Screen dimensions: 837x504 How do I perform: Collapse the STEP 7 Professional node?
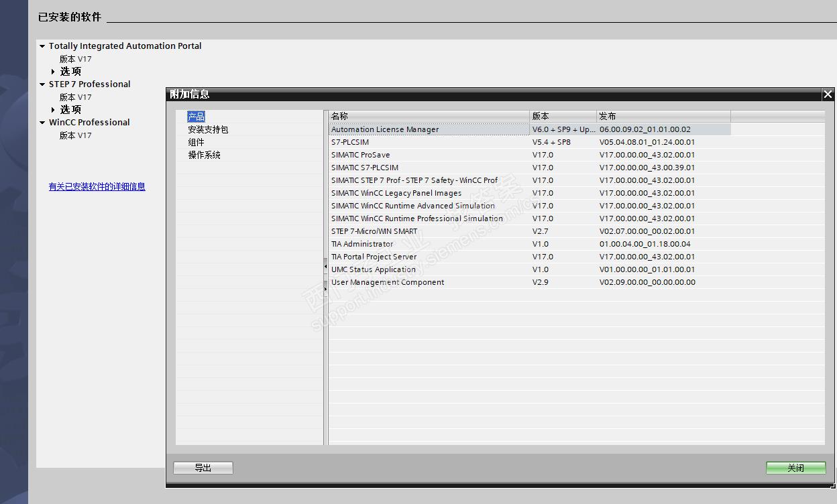pyautogui.click(x=42, y=84)
